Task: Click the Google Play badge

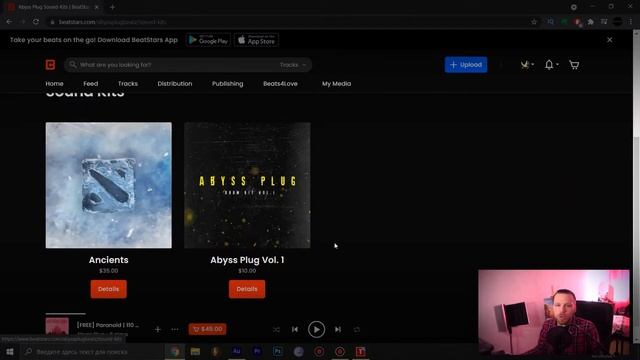Action: point(208,40)
